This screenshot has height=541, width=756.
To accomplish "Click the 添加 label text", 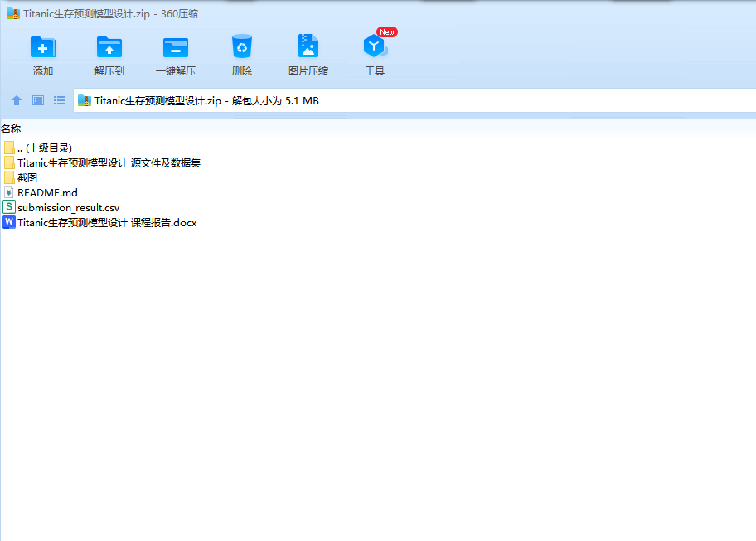I will click(x=43, y=70).
